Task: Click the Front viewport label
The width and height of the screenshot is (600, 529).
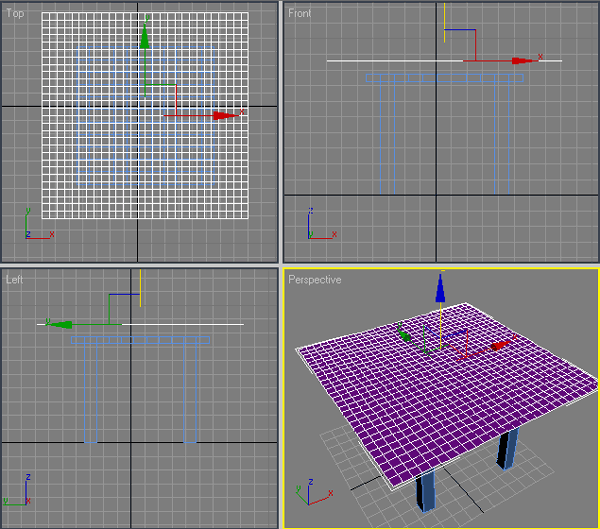Action: coord(299,13)
